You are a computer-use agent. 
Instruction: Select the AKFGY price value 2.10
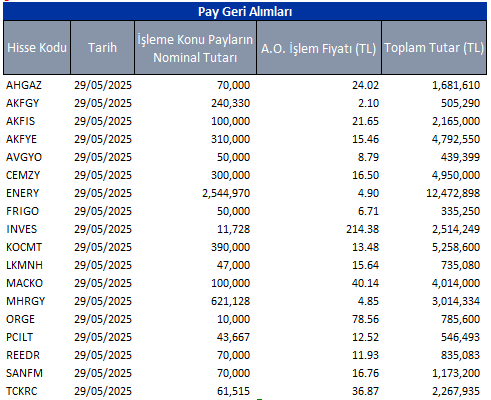point(368,103)
